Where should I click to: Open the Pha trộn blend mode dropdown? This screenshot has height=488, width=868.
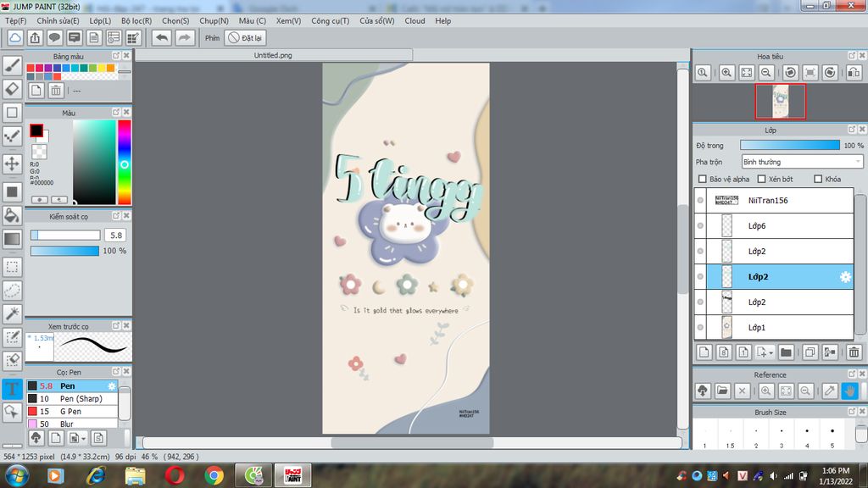802,162
